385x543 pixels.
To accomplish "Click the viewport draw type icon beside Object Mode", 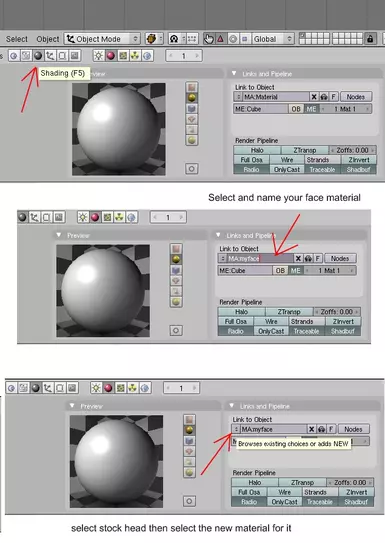I will (x=154, y=39).
